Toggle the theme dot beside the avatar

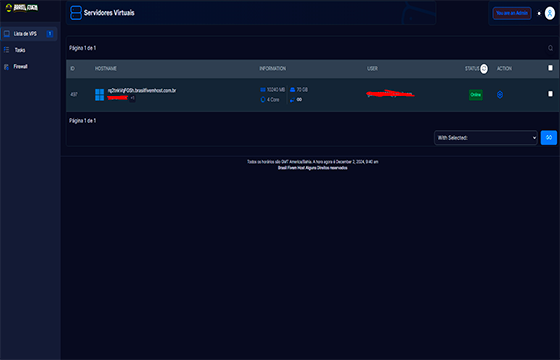pos(539,14)
